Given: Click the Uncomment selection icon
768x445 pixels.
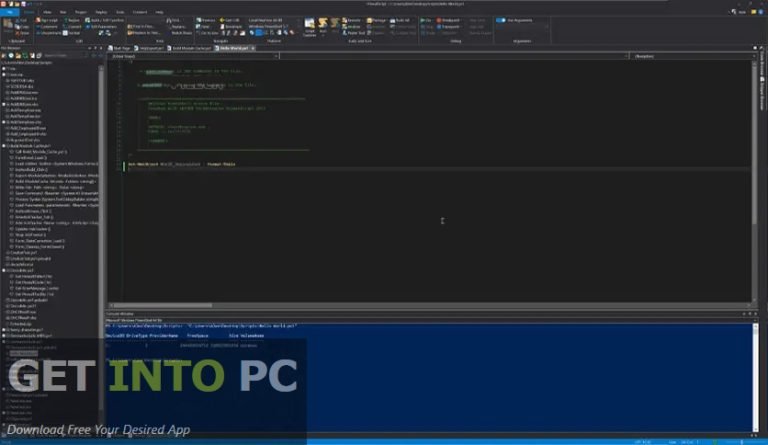Looking at the screenshot, I should [38, 33].
